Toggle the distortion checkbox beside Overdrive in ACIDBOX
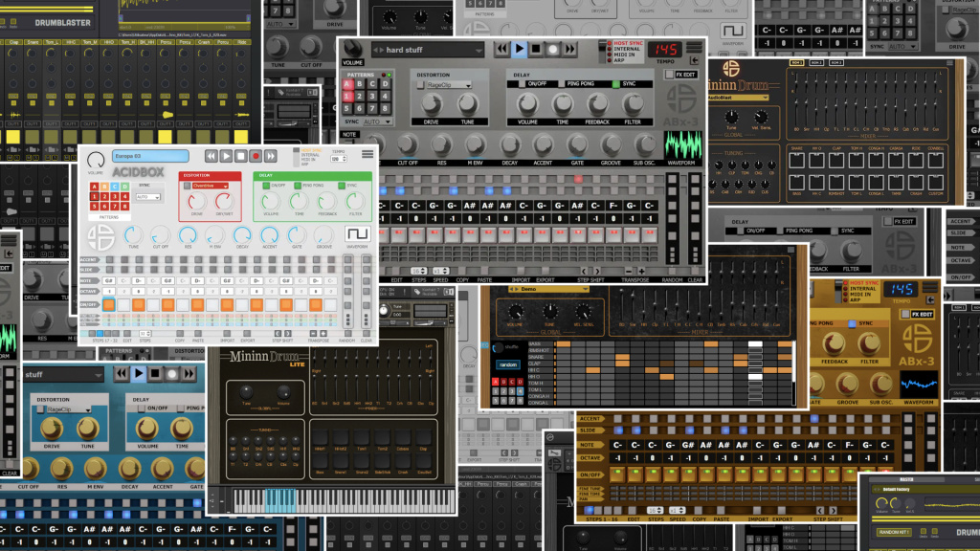Screen dimensions: 980x551 [x=187, y=186]
